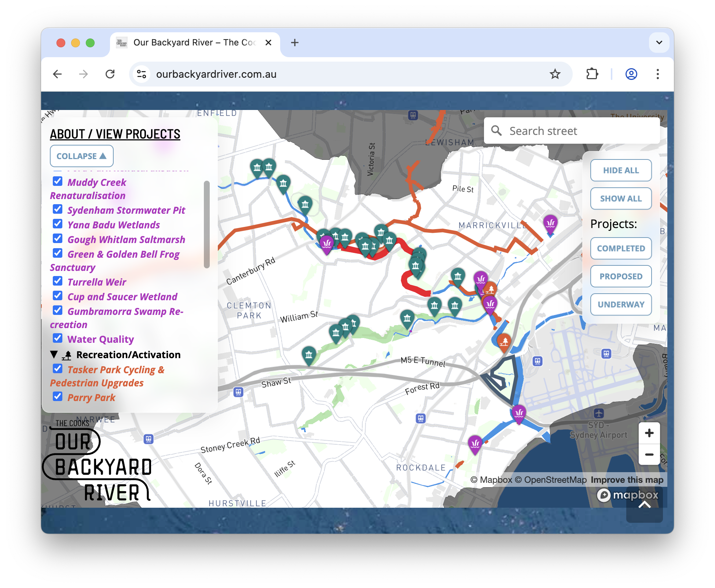Uncheck the Yana Badu Wetlands checkbox
This screenshot has width=715, height=588.
click(58, 224)
